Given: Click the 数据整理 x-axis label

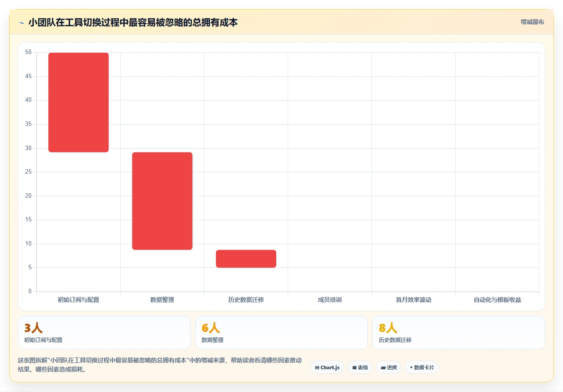Looking at the screenshot, I should [162, 300].
